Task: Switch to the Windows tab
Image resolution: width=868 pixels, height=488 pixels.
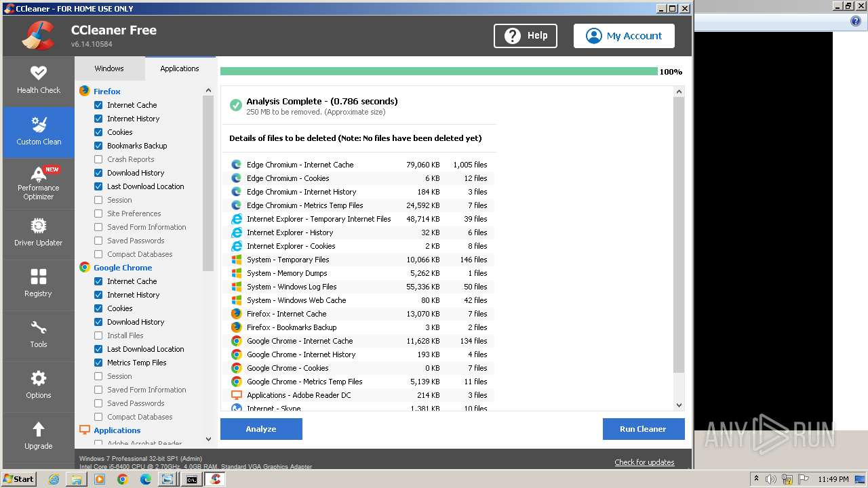Action: click(x=109, y=68)
